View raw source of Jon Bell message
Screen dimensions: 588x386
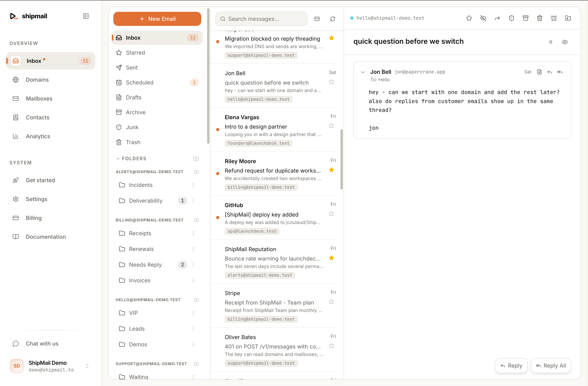point(539,72)
